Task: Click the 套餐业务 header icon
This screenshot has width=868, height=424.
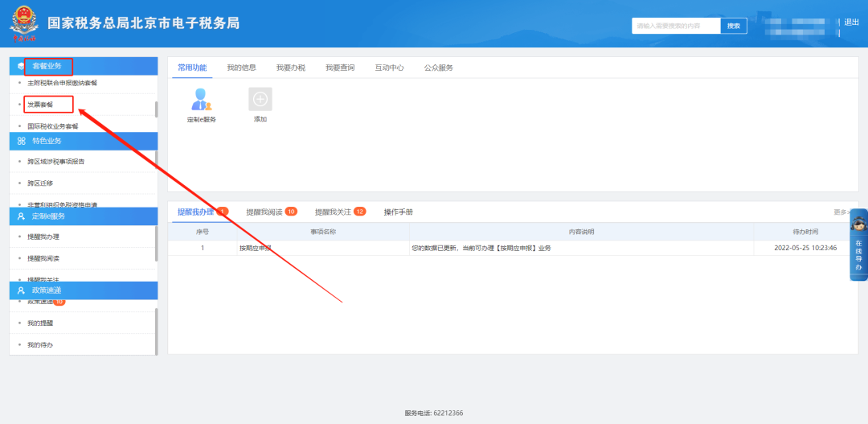Action: (21, 66)
